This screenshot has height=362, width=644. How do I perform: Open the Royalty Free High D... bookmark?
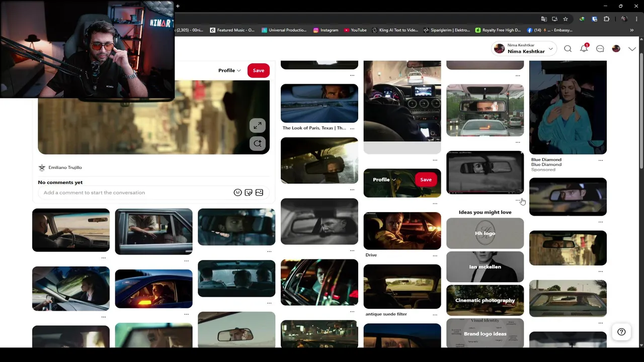(498, 30)
